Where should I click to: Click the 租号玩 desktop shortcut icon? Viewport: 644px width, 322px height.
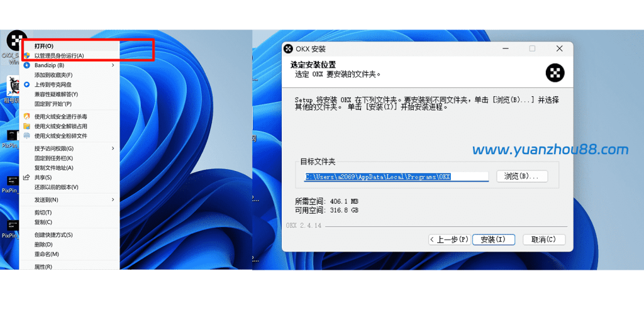11,86
